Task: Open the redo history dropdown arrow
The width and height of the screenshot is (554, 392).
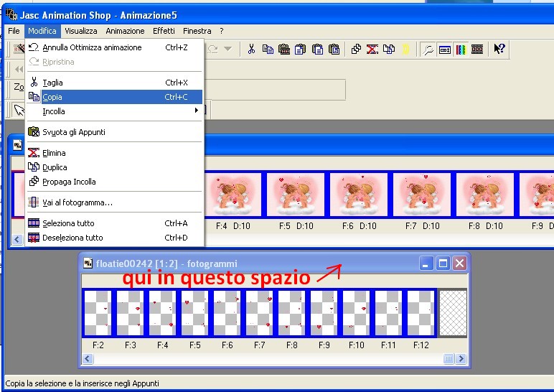Action: pyautogui.click(x=228, y=49)
